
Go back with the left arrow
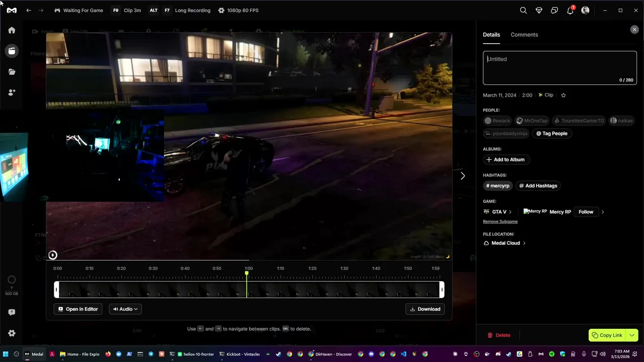tap(29, 10)
